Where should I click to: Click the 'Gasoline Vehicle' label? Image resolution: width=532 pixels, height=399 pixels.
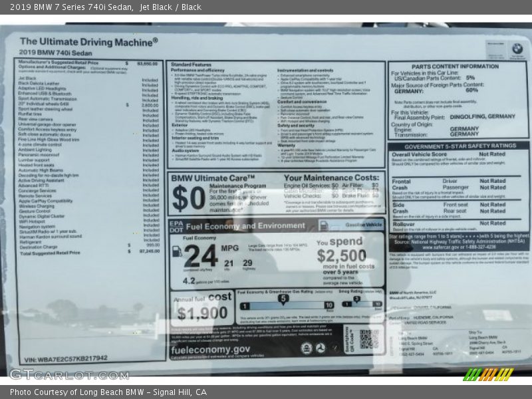364,225
